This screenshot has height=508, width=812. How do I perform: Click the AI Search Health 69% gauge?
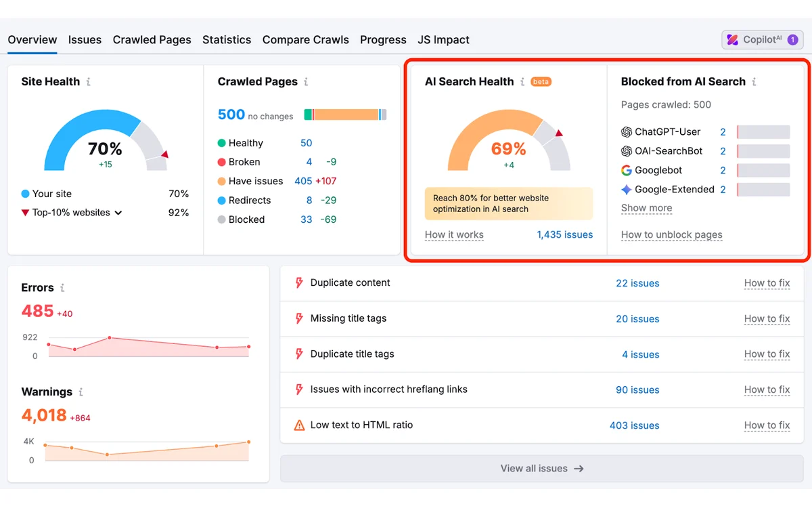coord(509,140)
